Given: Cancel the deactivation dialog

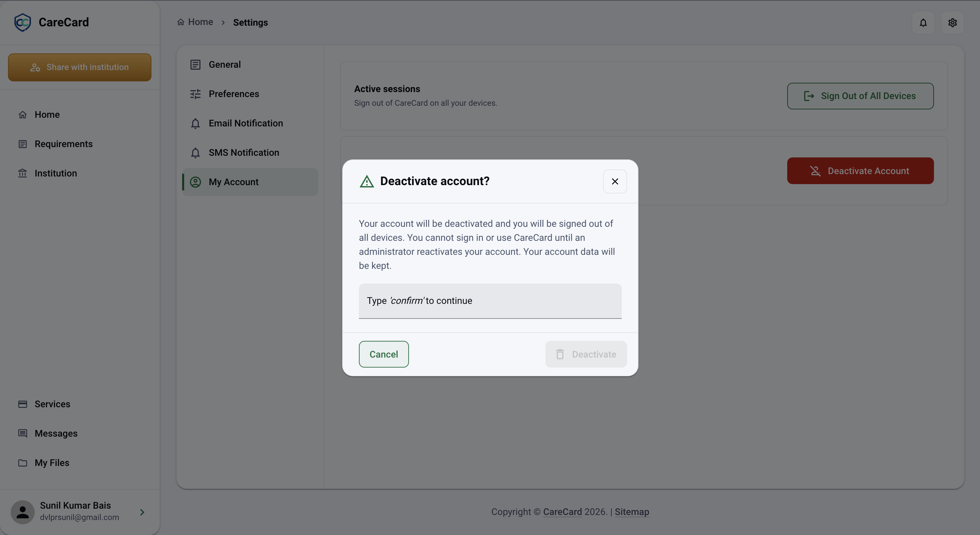Looking at the screenshot, I should [x=384, y=354].
